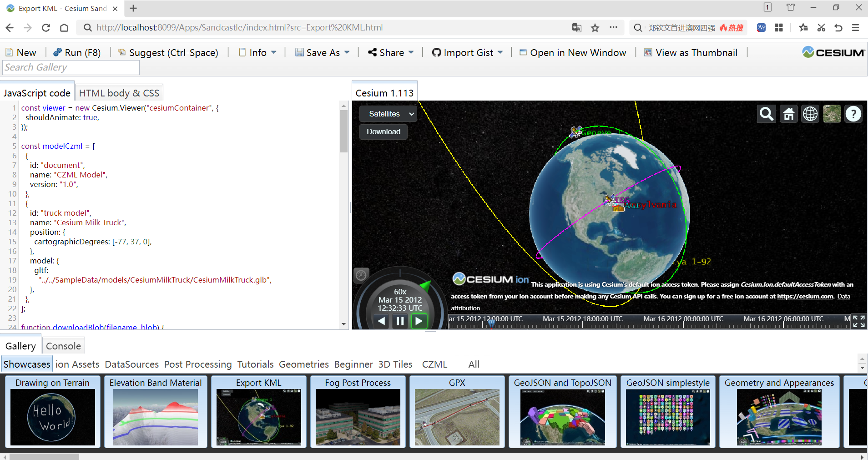
Task: Go to browser home page
Action: pos(64,28)
